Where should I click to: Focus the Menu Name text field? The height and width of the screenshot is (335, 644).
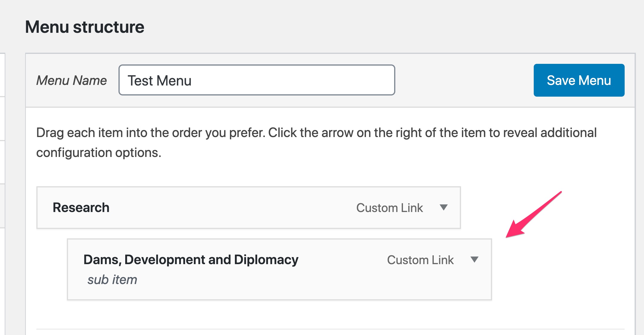click(257, 80)
